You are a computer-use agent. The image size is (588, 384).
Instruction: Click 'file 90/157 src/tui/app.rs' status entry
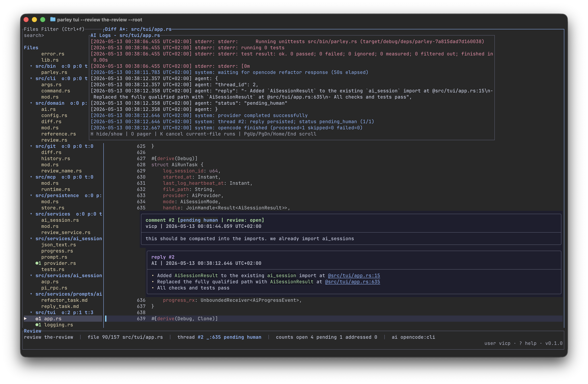125,337
